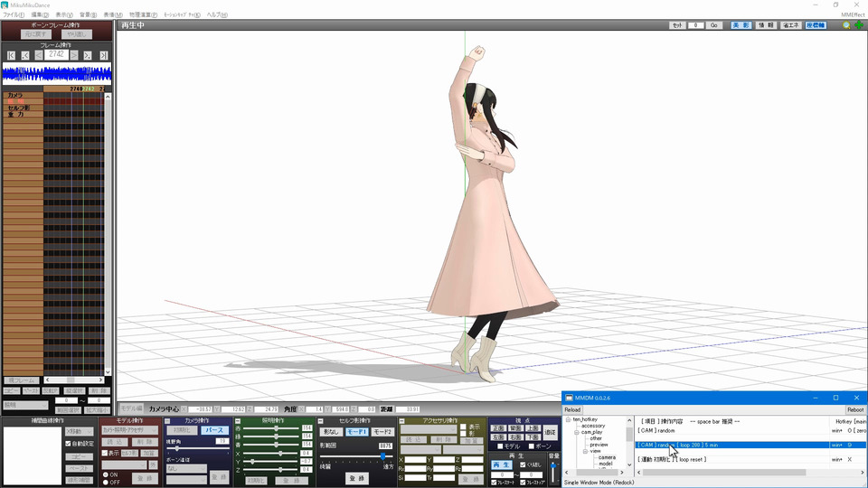Click the MMDM window title icon
Image resolution: width=868 pixels, height=488 pixels.
tap(569, 398)
